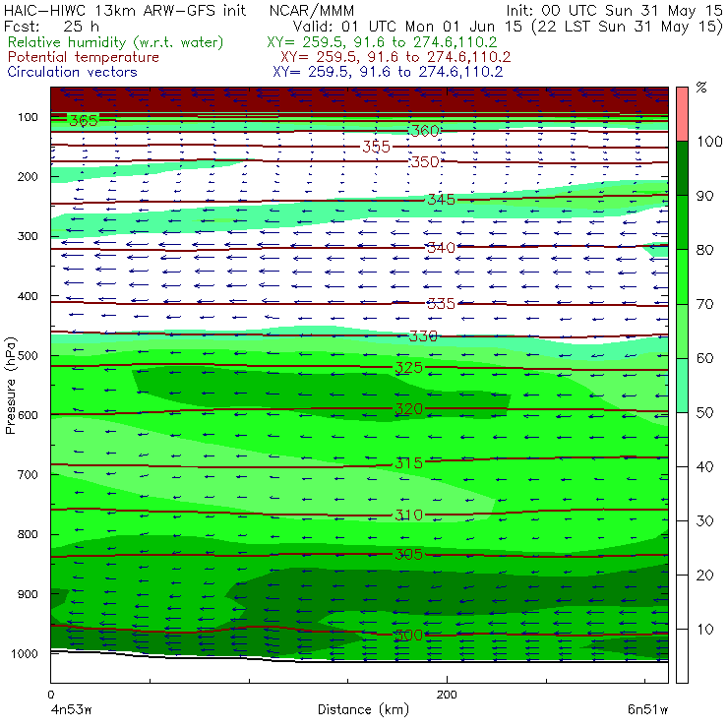Click the 340 isentrope contour label
Viewport: 728px width, 728px height.
click(x=441, y=248)
